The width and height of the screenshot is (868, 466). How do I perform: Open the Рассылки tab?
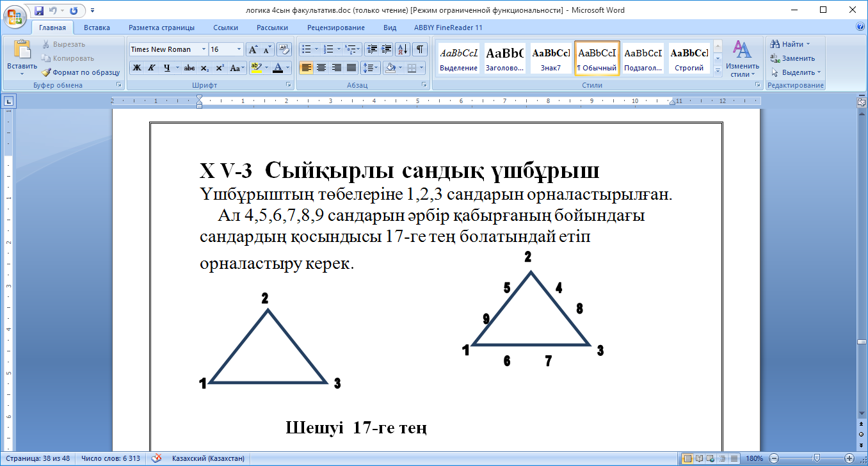[x=272, y=28]
